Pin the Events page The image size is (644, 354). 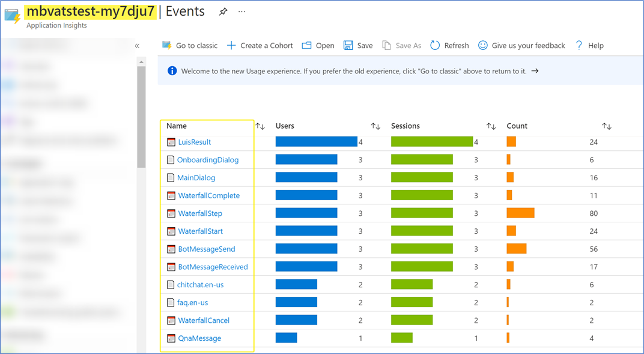pyautogui.click(x=223, y=11)
